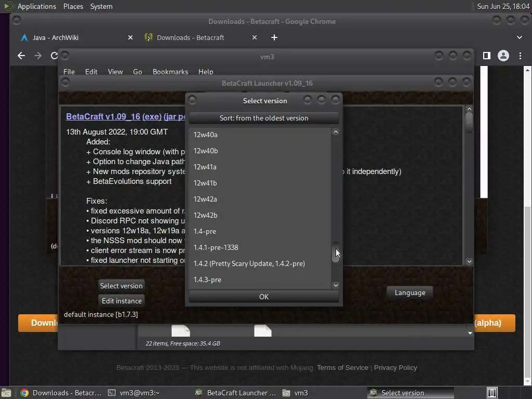Choose version 12w41b
This screenshot has height=399, width=532.
point(260,183)
